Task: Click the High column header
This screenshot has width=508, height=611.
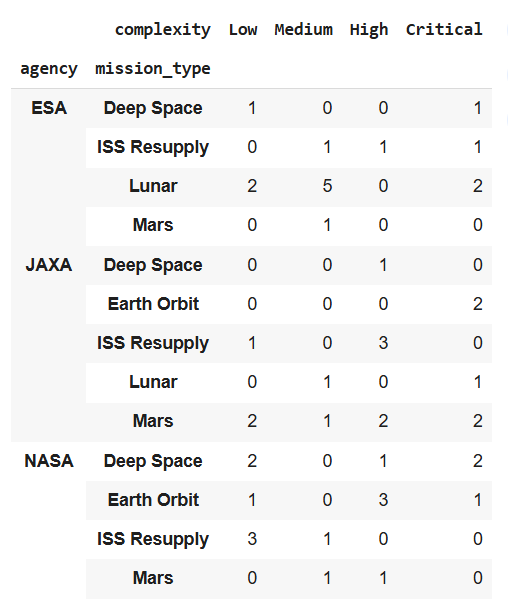Action: point(369,30)
